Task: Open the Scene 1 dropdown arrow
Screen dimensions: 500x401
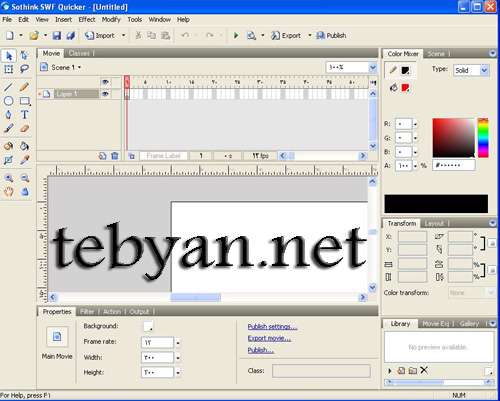Action: click(79, 67)
